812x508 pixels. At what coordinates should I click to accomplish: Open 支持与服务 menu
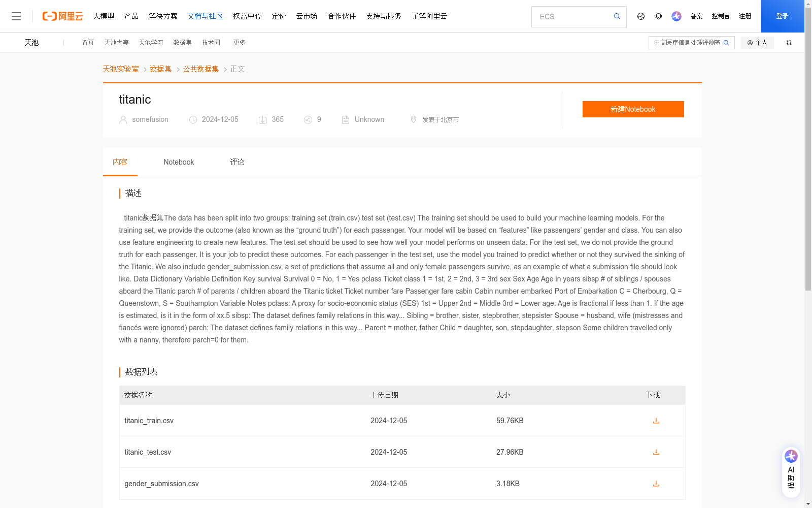pyautogui.click(x=384, y=16)
